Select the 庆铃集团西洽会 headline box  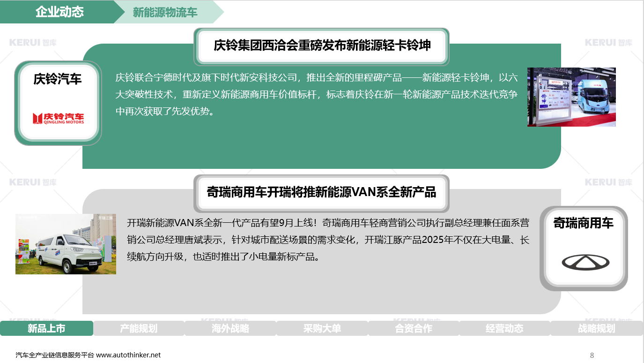pyautogui.click(x=322, y=46)
